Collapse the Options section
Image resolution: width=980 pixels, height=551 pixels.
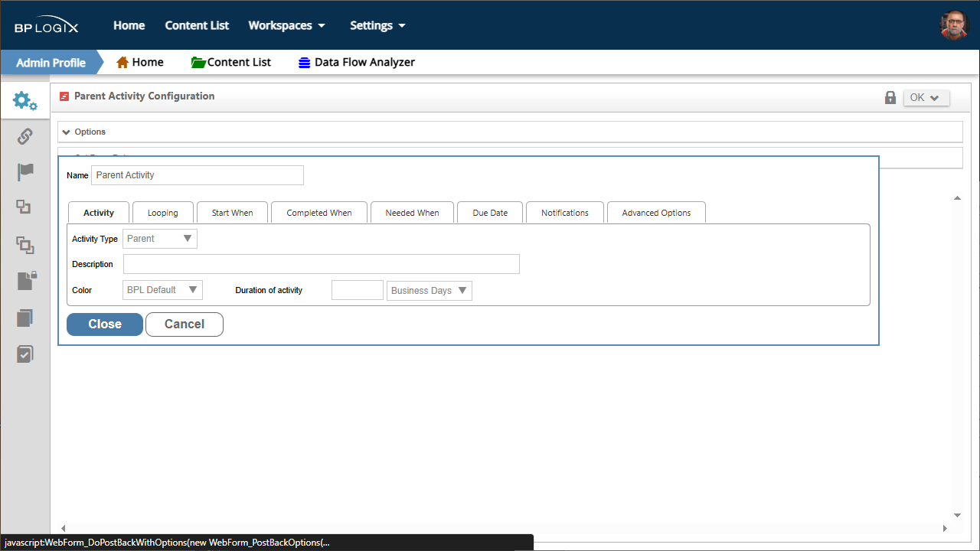67,132
